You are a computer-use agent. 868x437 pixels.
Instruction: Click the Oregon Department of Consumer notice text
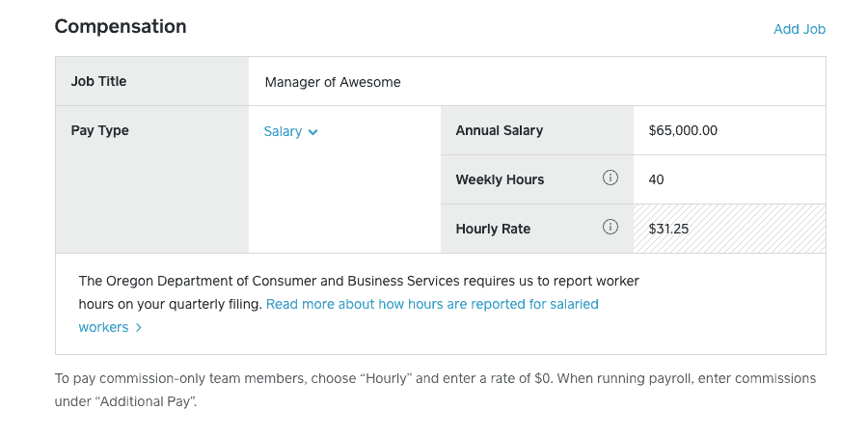pyautogui.click(x=359, y=292)
